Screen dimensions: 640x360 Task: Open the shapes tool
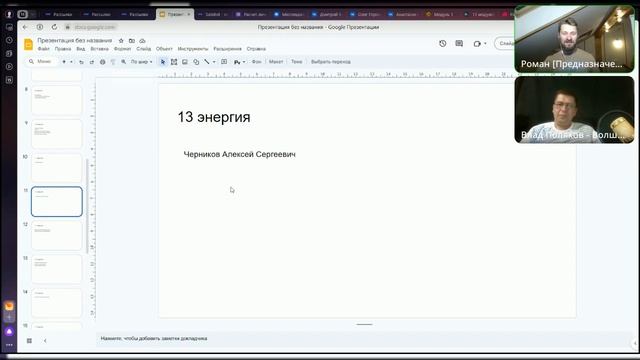[196, 62]
